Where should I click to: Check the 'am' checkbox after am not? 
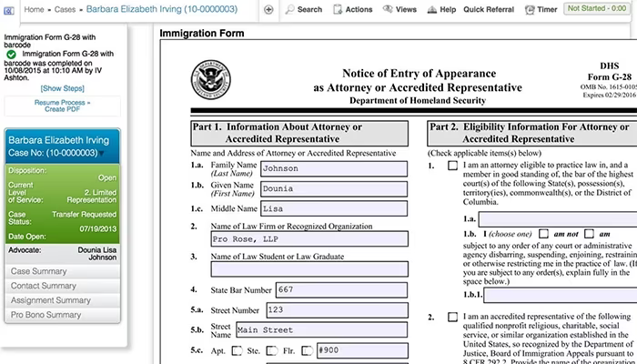pos(589,234)
